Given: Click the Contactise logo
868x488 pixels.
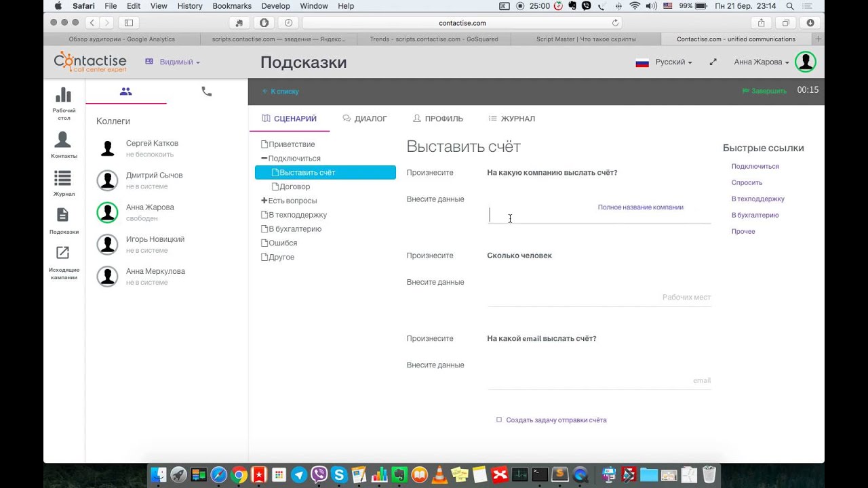Looking at the screenshot, I should click(90, 62).
